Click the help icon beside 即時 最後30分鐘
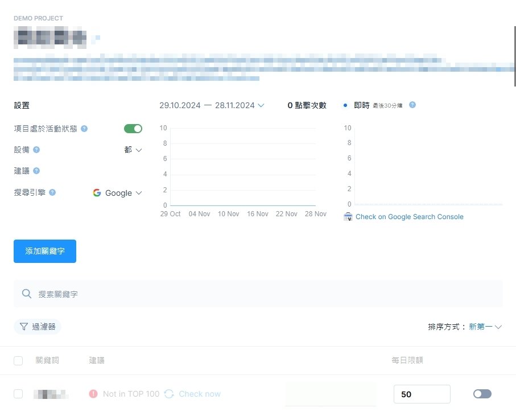Viewport: 516px width, 420px height. click(x=412, y=105)
